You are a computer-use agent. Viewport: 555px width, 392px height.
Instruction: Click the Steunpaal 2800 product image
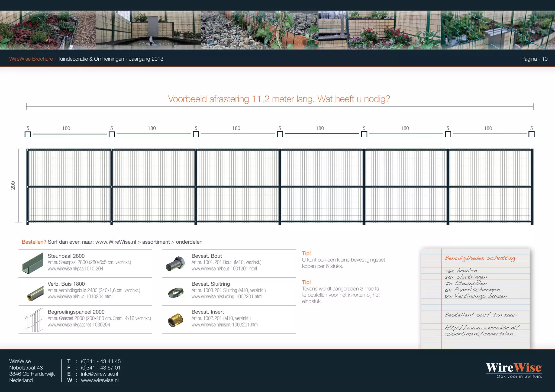click(33, 263)
